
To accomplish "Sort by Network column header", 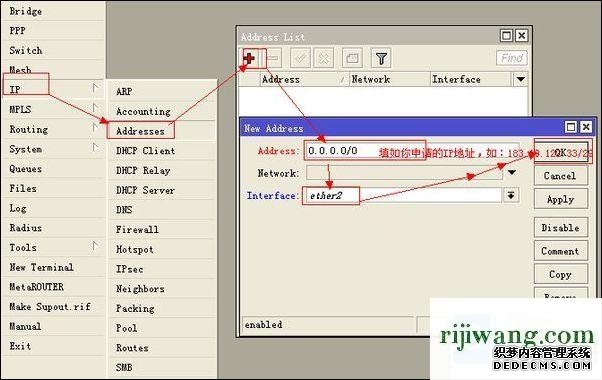I will pyautogui.click(x=389, y=79).
